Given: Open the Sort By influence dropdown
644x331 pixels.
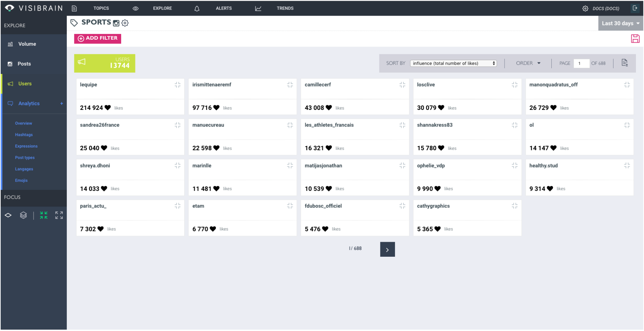Looking at the screenshot, I should click(x=453, y=63).
